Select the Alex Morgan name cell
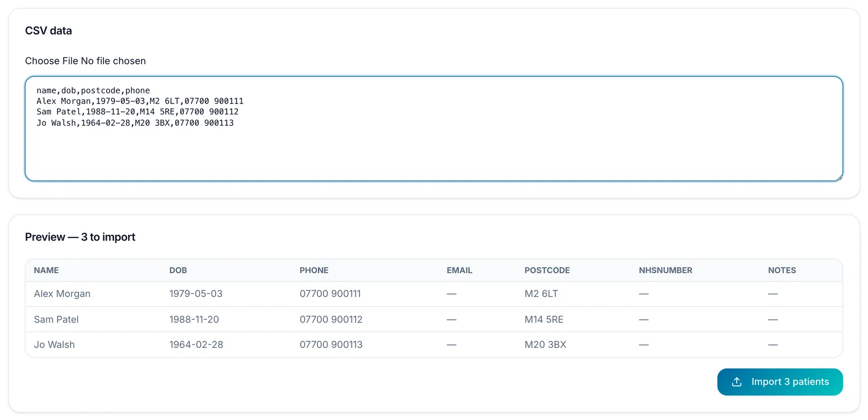 62,294
